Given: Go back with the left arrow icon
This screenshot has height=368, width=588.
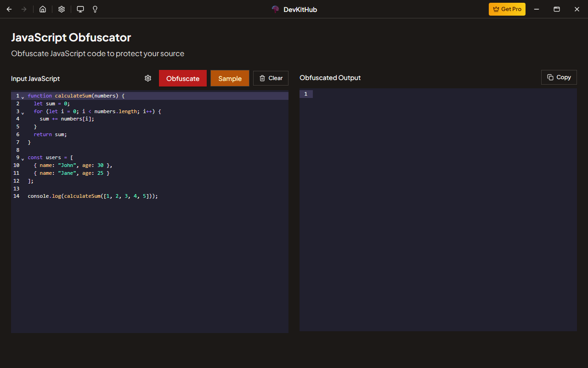Looking at the screenshot, I should (9, 9).
